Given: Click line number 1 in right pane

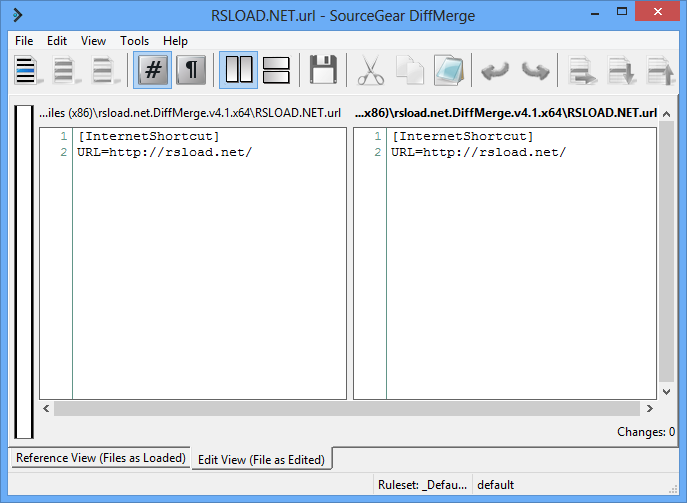Looking at the screenshot, I should (378, 136).
